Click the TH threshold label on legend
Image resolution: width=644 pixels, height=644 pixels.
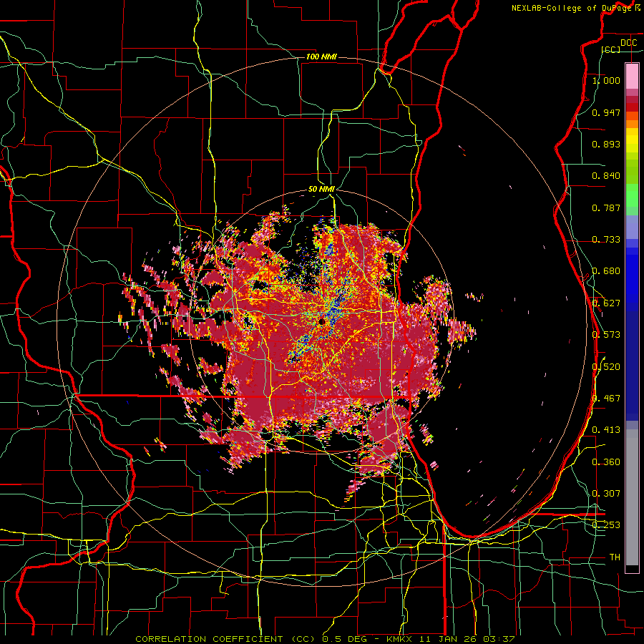[x=615, y=557]
